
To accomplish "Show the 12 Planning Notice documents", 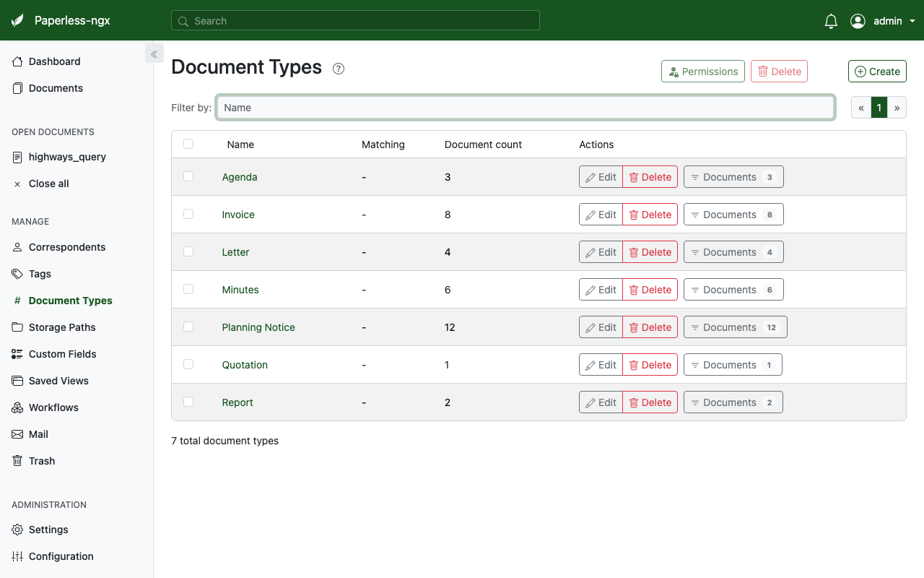I will click(x=736, y=327).
